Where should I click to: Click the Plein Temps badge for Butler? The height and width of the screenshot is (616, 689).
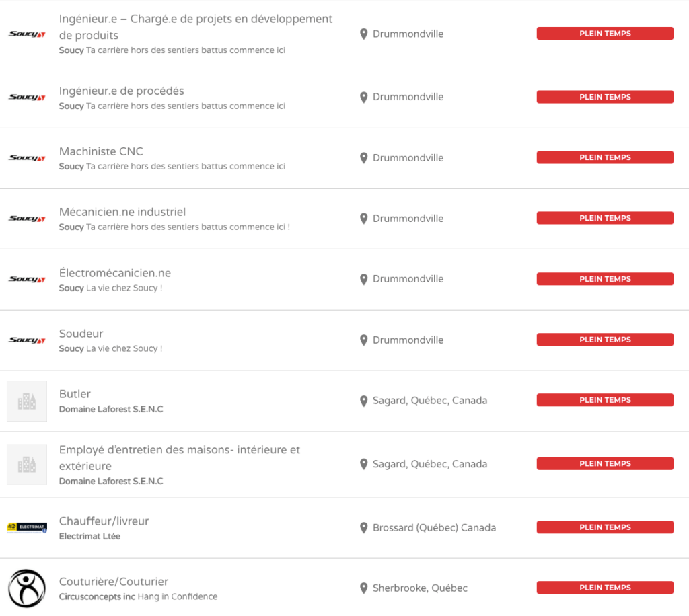[x=605, y=400]
